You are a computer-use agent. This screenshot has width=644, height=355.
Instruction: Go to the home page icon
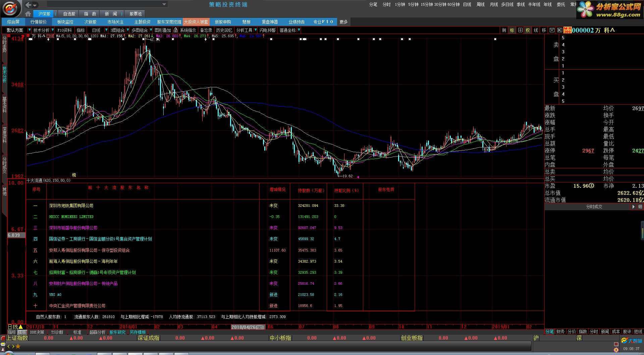pos(28,14)
